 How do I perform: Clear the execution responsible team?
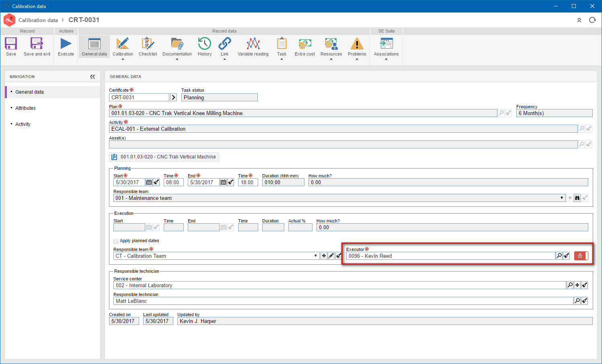click(339, 256)
